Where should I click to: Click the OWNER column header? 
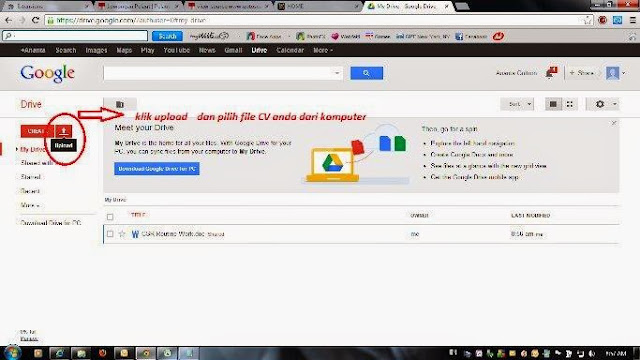[419, 215]
